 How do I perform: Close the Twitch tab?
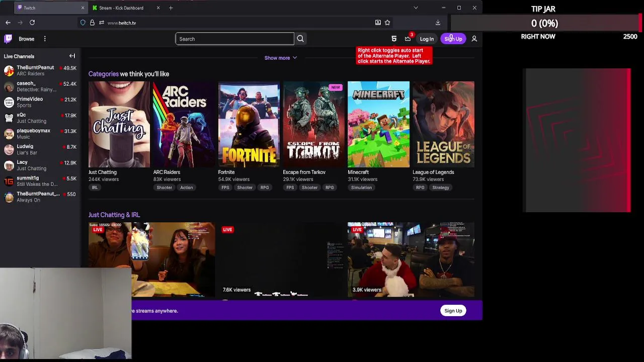click(83, 8)
